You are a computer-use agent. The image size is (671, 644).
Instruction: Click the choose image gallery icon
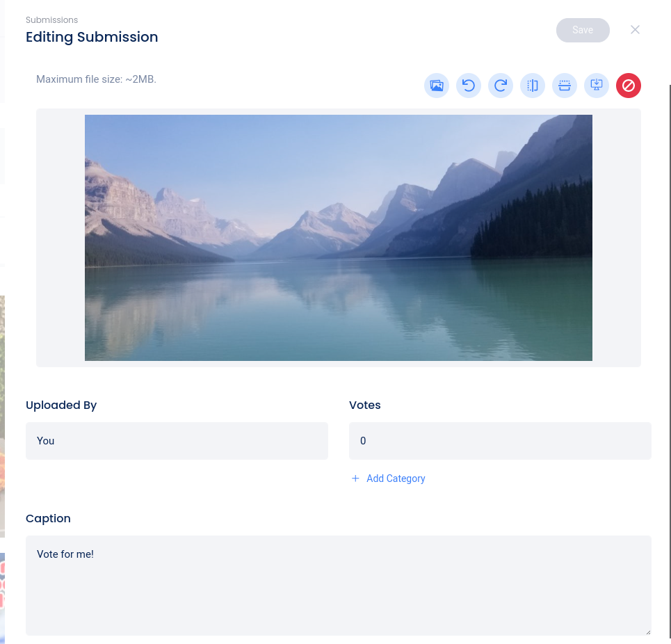pyautogui.click(x=437, y=86)
